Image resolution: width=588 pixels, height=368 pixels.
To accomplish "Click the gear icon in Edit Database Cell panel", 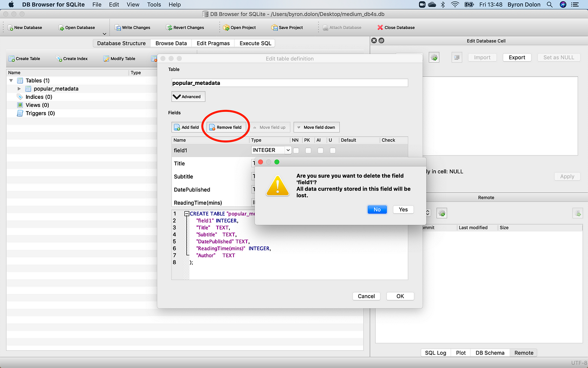I will [434, 58].
